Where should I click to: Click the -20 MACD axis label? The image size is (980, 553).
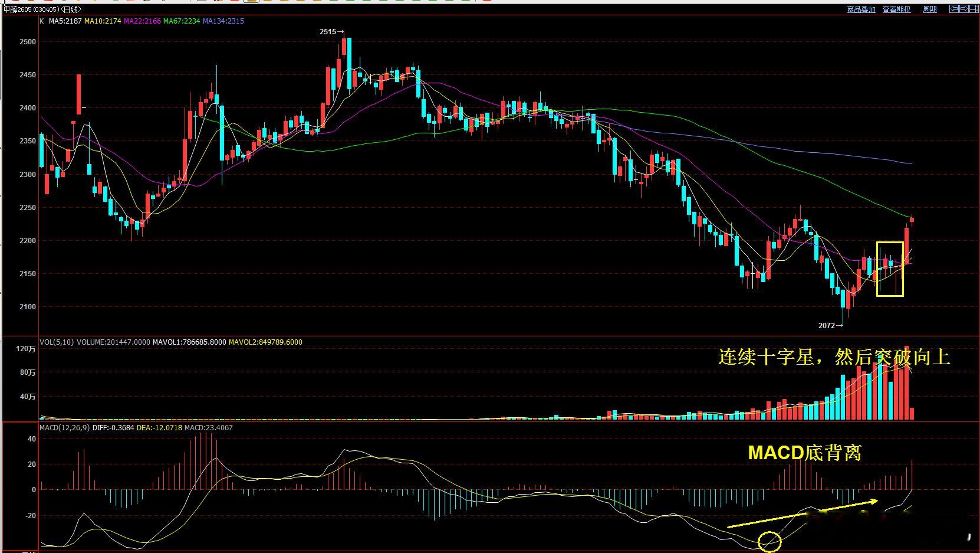pos(30,516)
